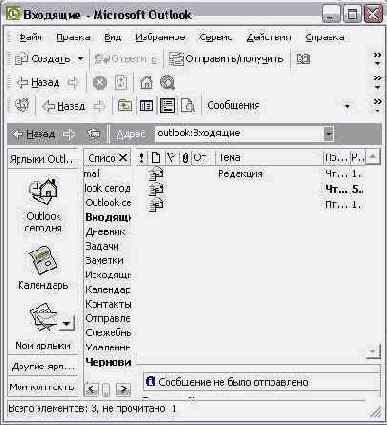Open the address book icon
The width and height of the screenshot is (387, 425).
point(303,59)
